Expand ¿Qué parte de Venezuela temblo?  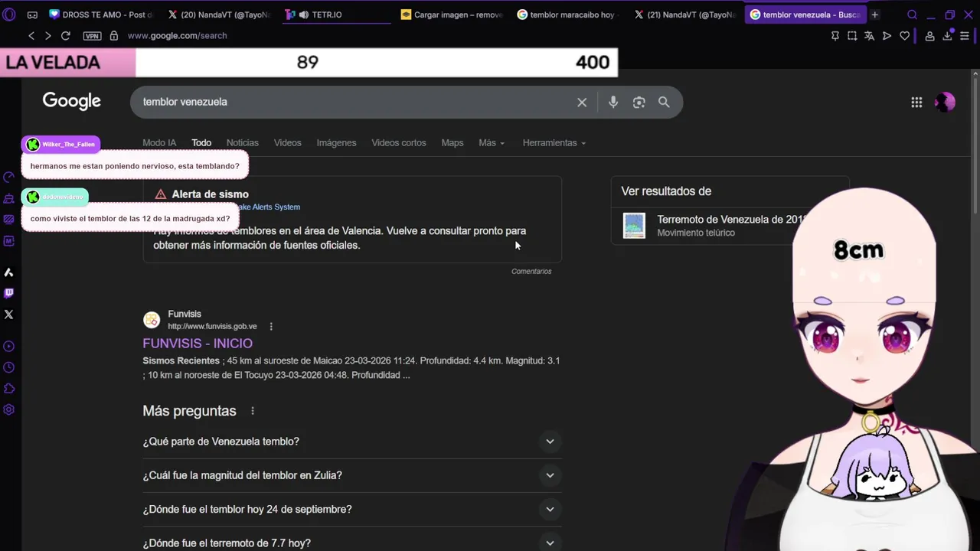pos(352,442)
